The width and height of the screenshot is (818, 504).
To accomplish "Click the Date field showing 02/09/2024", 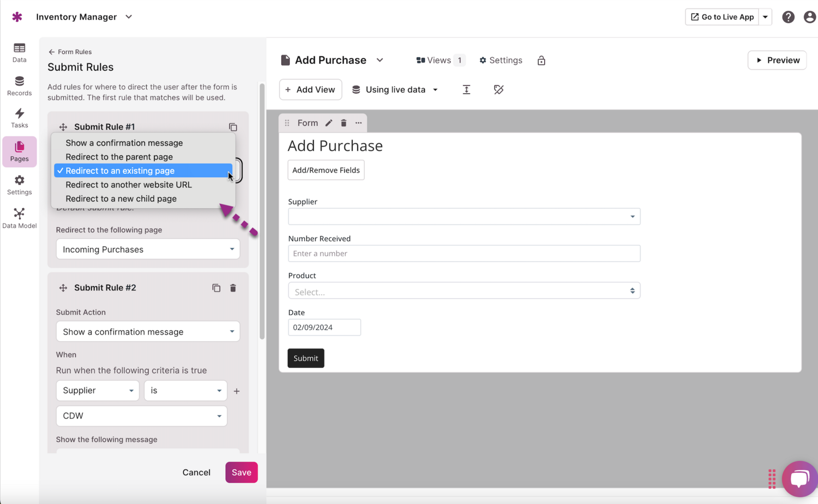I will (x=324, y=327).
